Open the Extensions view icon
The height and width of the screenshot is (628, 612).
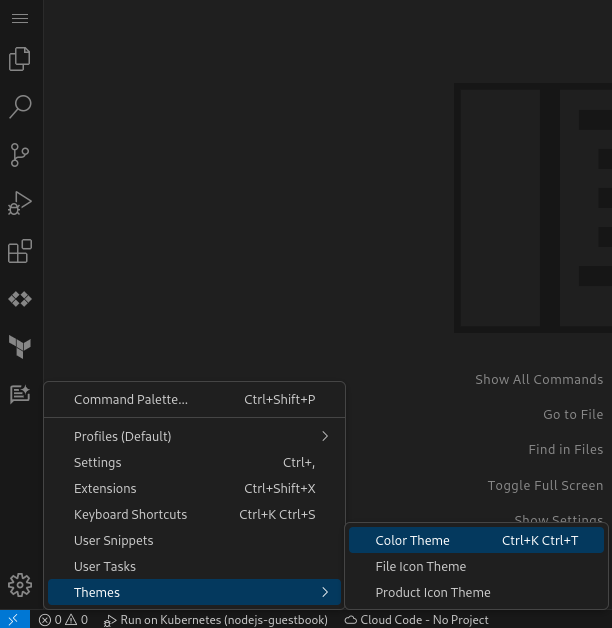(20, 251)
